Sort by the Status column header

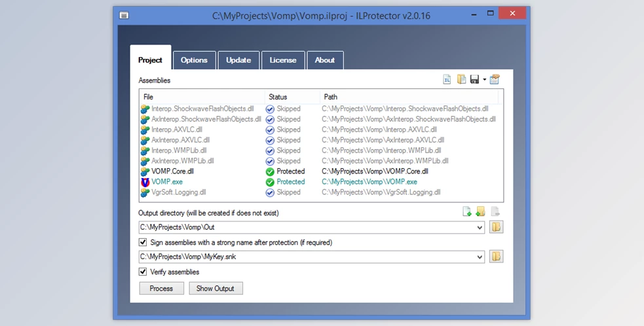tap(292, 97)
